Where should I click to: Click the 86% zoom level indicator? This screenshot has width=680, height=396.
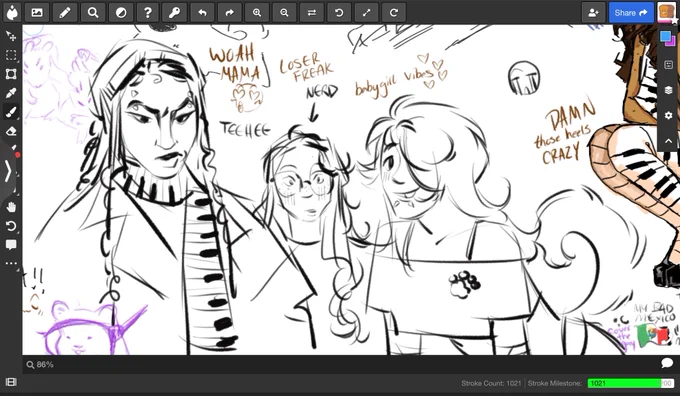(40, 364)
